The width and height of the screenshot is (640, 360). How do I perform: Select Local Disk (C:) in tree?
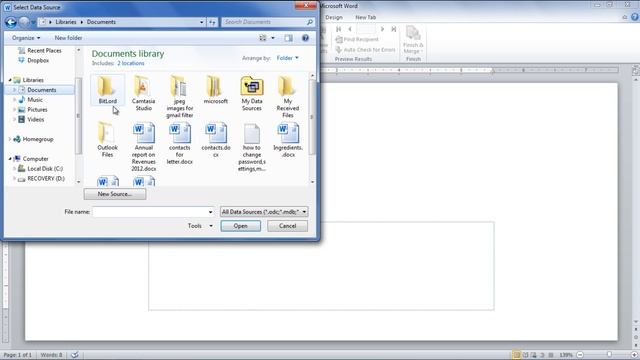pyautogui.click(x=40, y=169)
